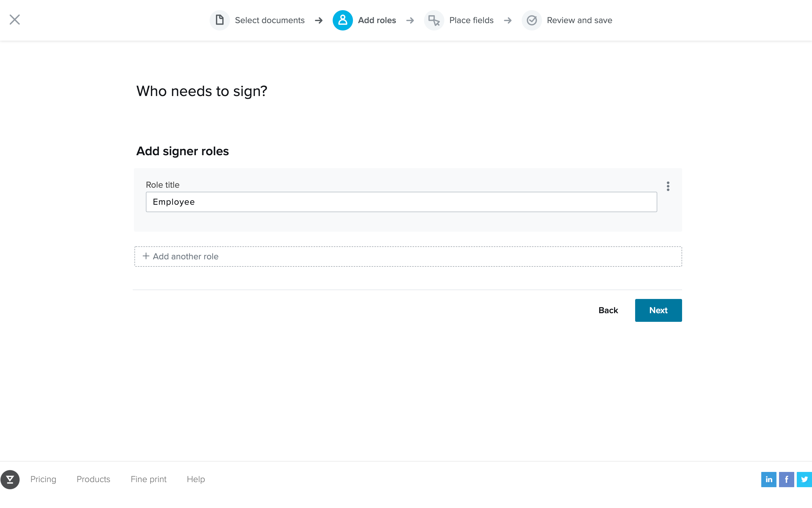Open Review and save step label
This screenshot has height=508, width=812.
pos(580,20)
